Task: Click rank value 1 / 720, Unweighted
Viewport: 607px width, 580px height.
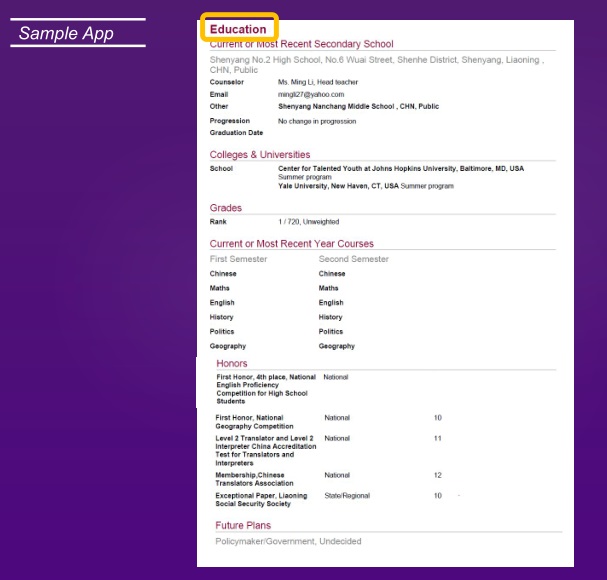Action: click(309, 222)
